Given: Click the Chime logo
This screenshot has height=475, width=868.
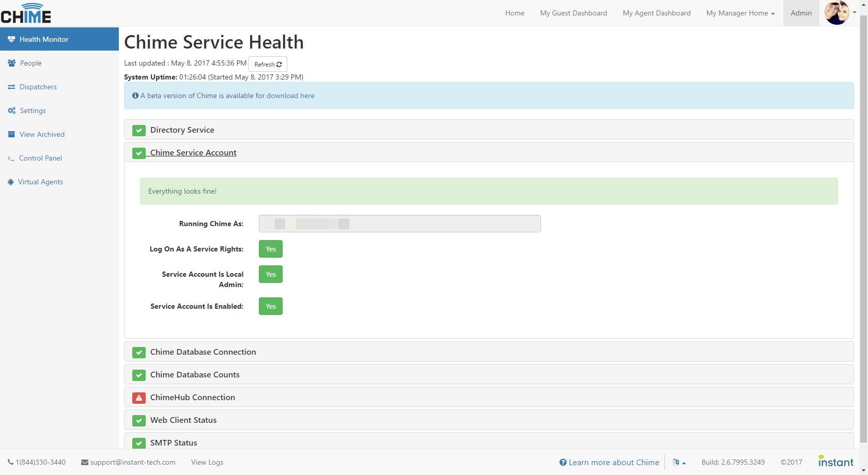Looking at the screenshot, I should click(26, 13).
